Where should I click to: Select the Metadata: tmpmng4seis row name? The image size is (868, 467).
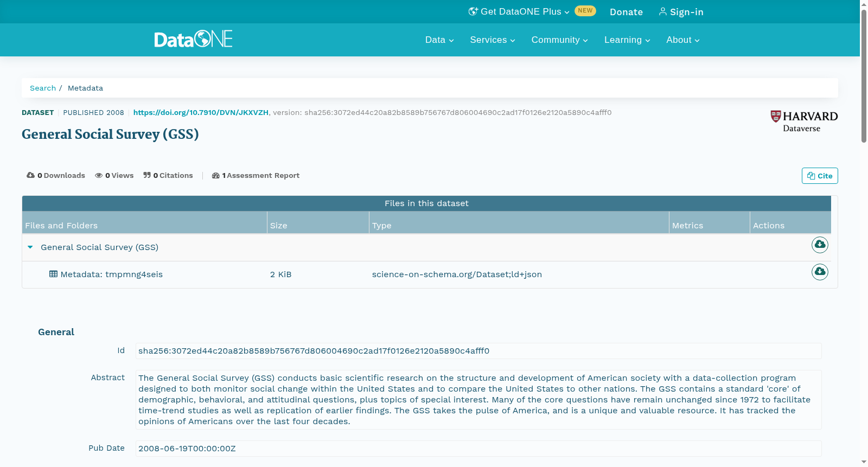[x=112, y=274]
